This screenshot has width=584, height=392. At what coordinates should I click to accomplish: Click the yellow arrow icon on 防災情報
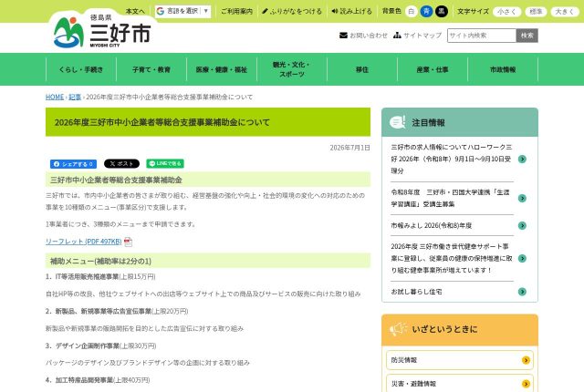pyautogui.click(x=526, y=360)
